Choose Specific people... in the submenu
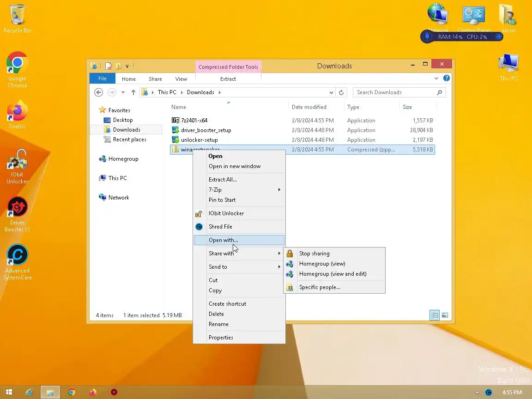Image resolution: width=532 pixels, height=399 pixels. (334, 287)
